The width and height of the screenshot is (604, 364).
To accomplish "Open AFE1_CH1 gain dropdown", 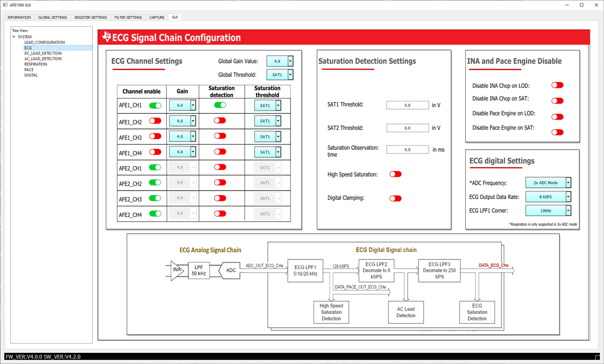I will pos(182,105).
